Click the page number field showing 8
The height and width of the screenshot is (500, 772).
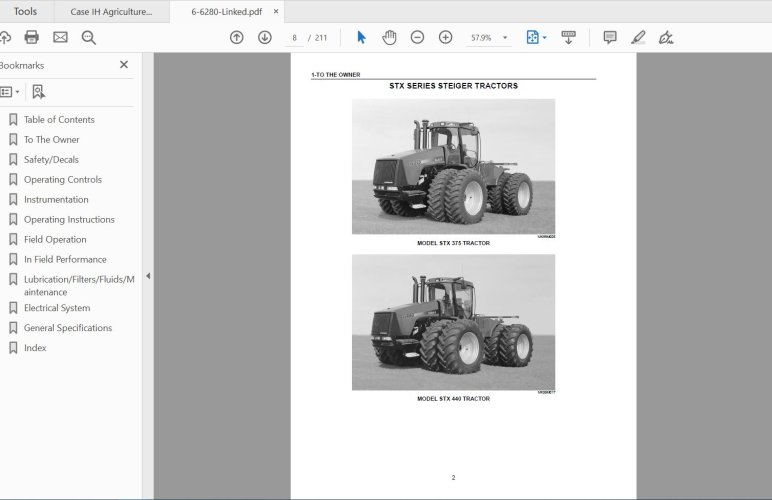294,38
